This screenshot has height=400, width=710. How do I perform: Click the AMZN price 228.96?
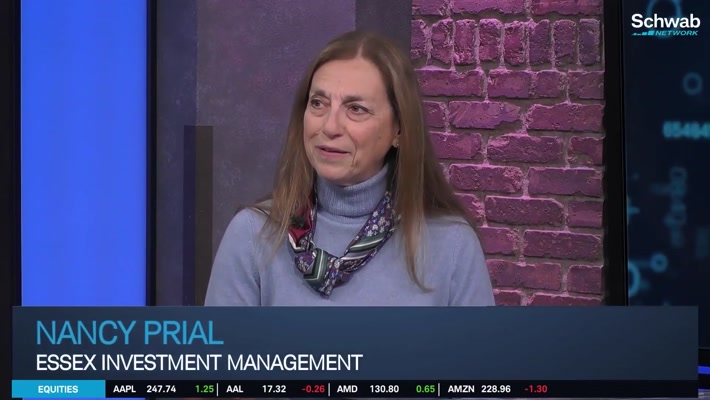(496, 389)
